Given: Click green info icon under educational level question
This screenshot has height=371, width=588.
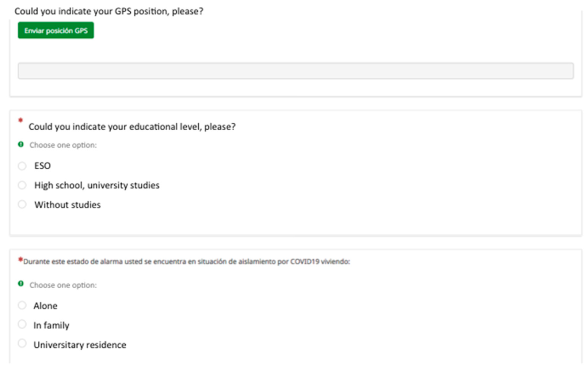Looking at the screenshot, I should pyautogui.click(x=21, y=145).
